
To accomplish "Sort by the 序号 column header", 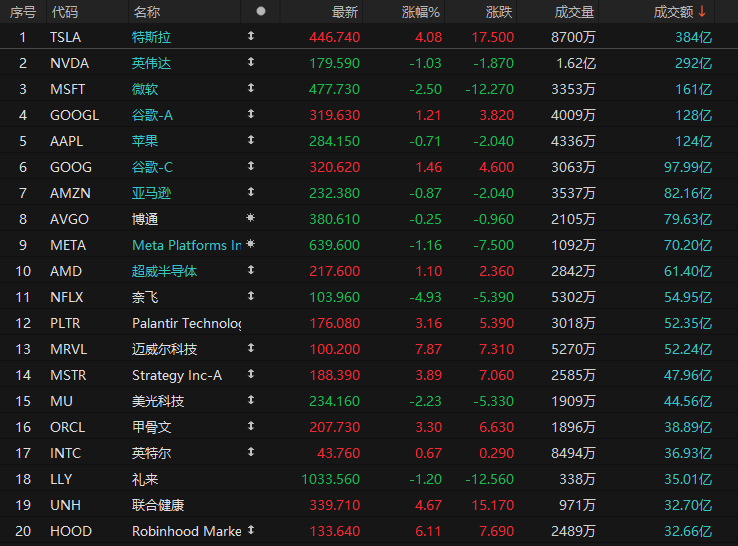I will tap(23, 12).
